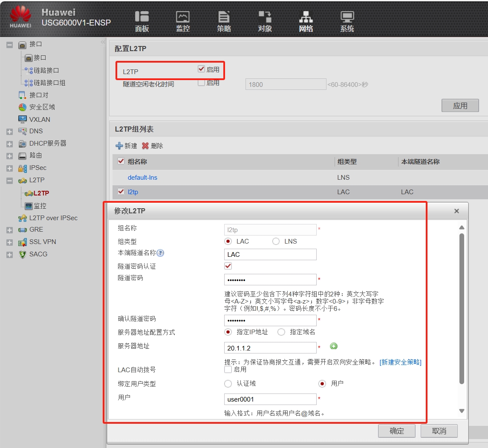Click the 确定 confirm button
The width and height of the screenshot is (488, 448).
point(396,431)
